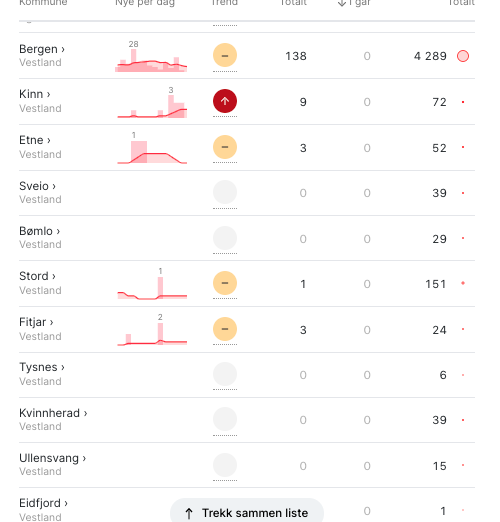Sort by the I går column
The width and height of the screenshot is (500, 522).
[x=354, y=3]
